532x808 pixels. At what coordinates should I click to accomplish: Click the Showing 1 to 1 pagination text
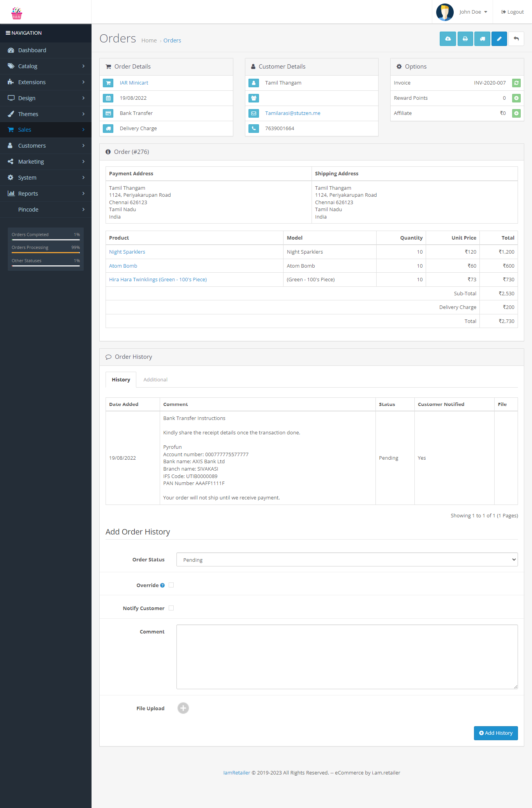(x=484, y=516)
